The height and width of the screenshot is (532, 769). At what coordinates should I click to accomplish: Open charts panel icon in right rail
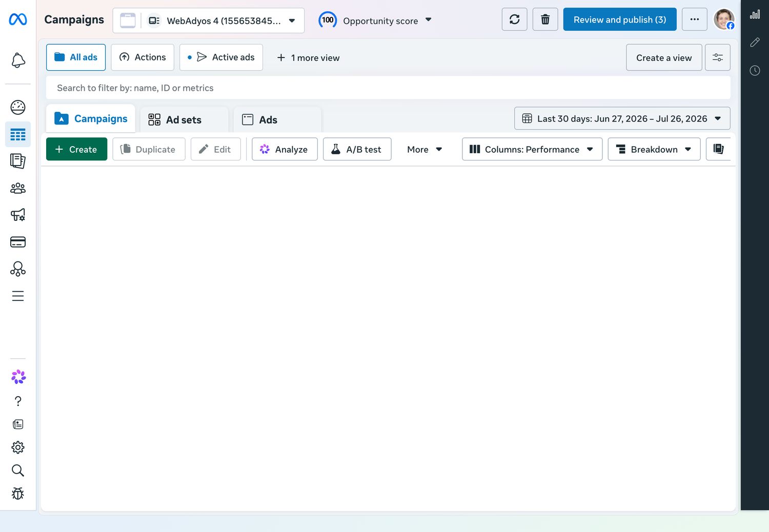point(755,14)
